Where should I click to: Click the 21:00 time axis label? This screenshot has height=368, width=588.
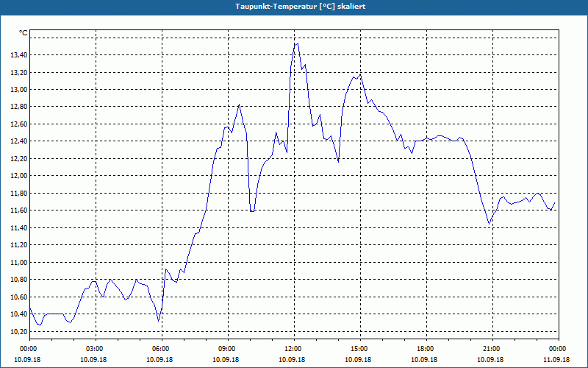[492, 349]
